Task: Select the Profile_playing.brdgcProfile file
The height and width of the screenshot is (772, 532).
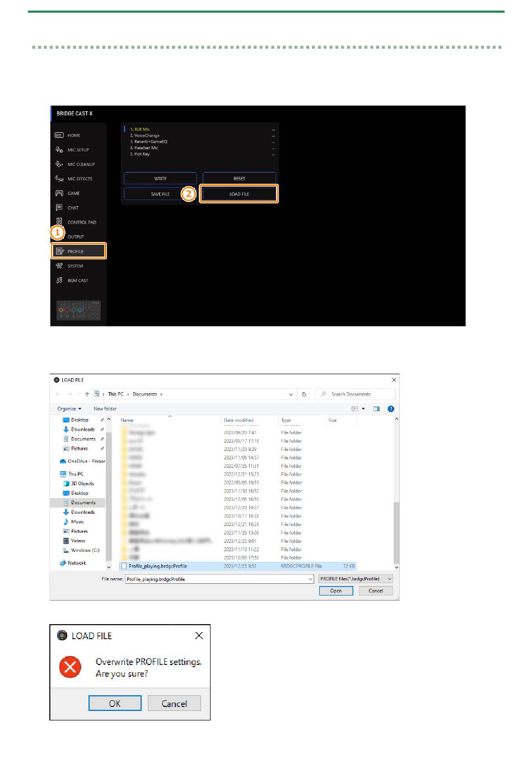Action: [238, 566]
